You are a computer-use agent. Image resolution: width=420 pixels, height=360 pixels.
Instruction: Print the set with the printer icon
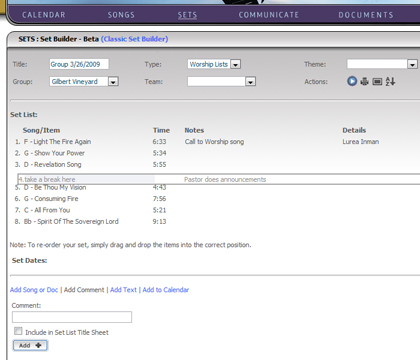pos(364,81)
